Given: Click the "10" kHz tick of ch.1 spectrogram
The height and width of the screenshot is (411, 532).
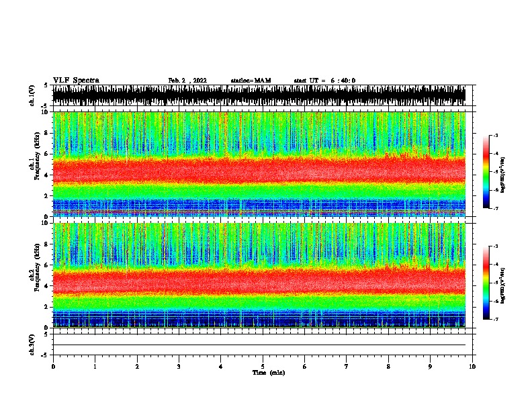Looking at the screenshot, I should click(x=44, y=112).
